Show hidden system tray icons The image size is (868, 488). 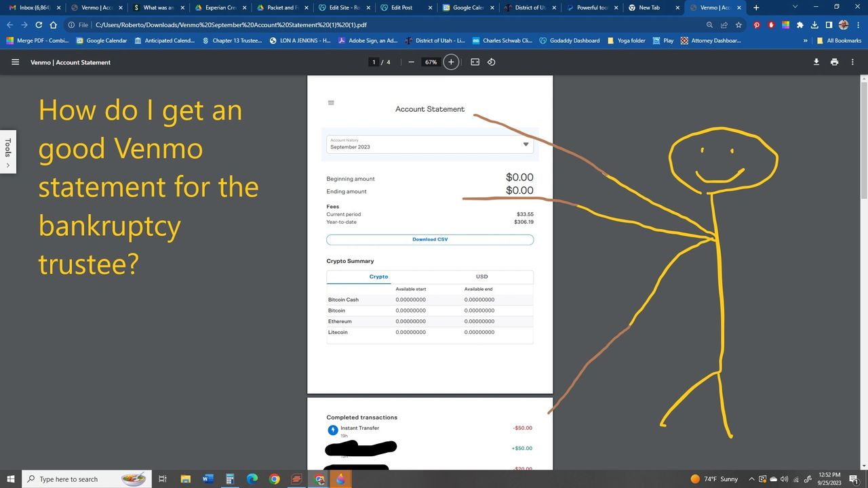click(x=751, y=479)
